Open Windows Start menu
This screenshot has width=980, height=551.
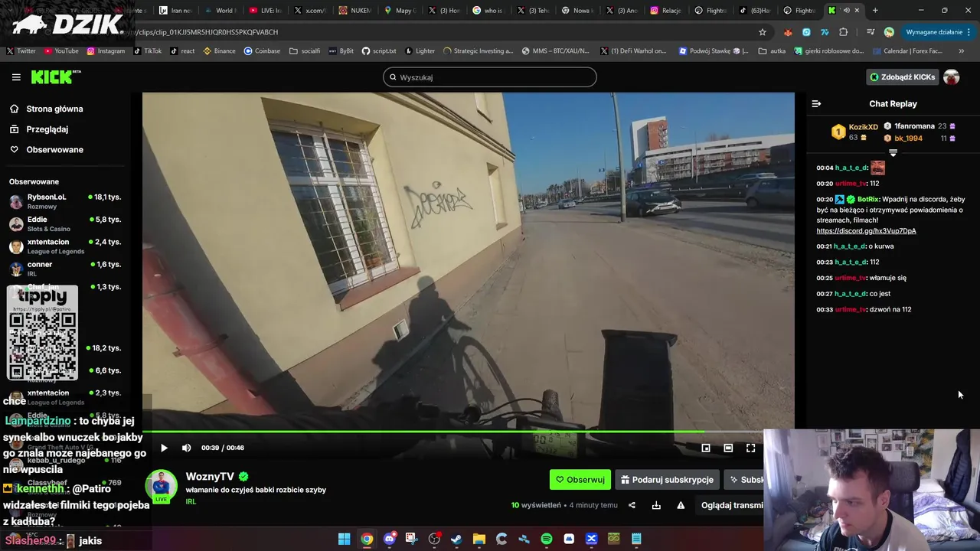(x=345, y=540)
